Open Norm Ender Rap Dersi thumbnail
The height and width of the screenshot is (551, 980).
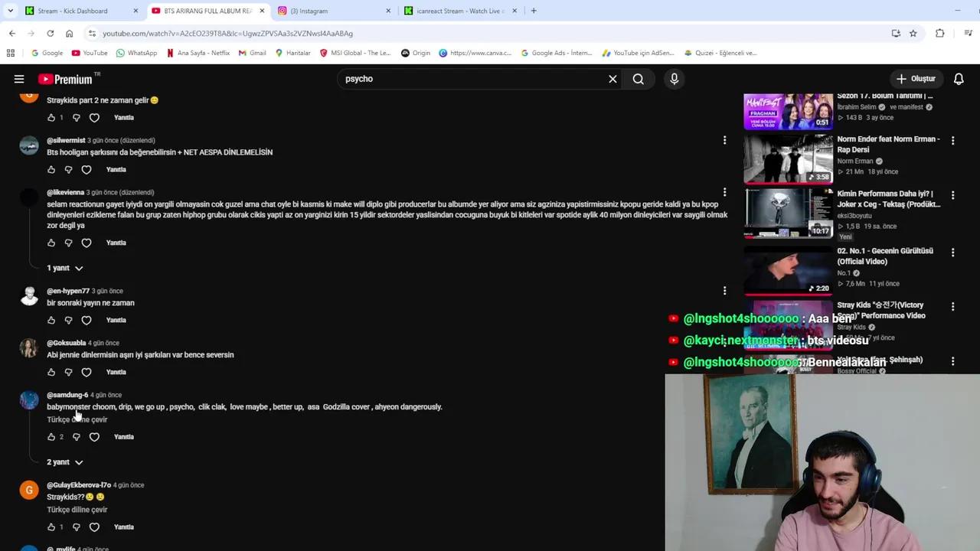pyautogui.click(x=788, y=159)
